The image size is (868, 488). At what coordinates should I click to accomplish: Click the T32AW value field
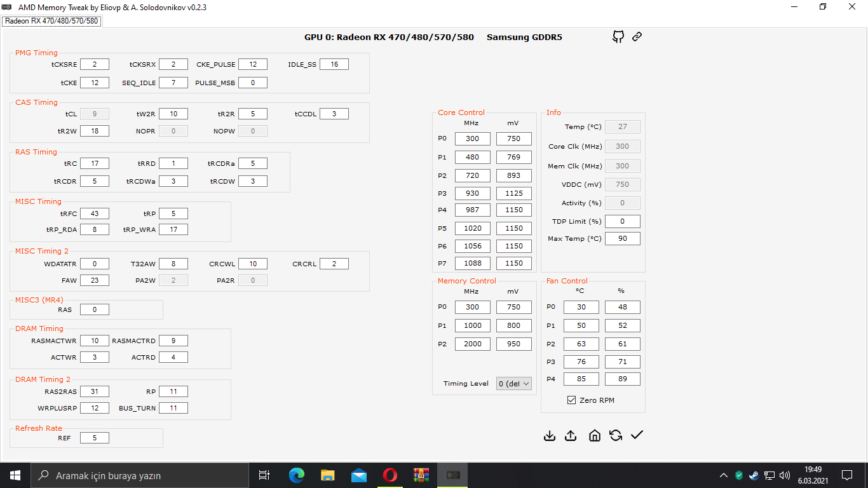(x=173, y=264)
